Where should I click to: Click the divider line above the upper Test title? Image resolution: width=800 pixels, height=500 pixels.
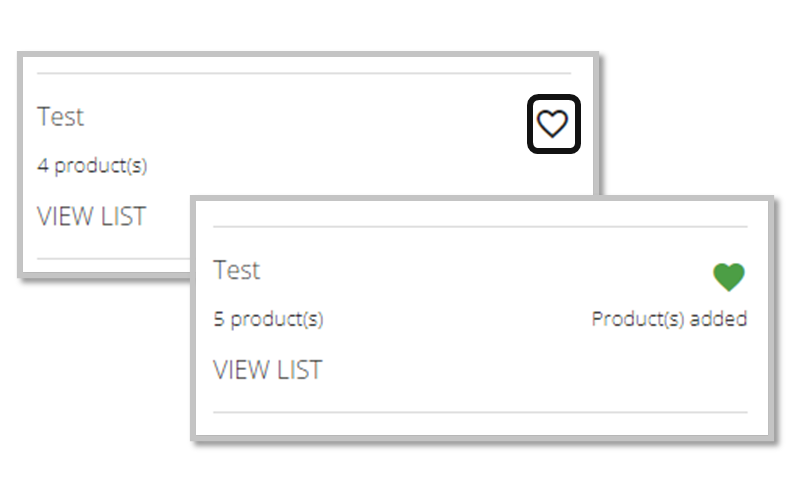300,73
